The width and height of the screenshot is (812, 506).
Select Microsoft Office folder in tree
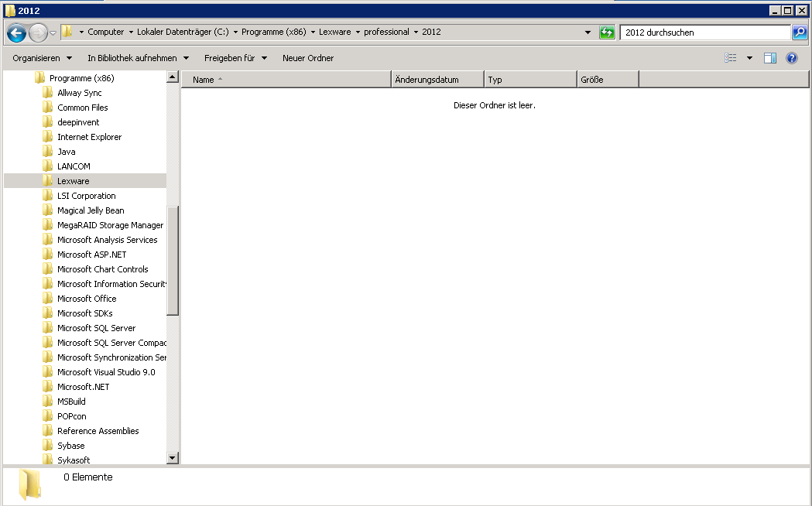(x=87, y=299)
